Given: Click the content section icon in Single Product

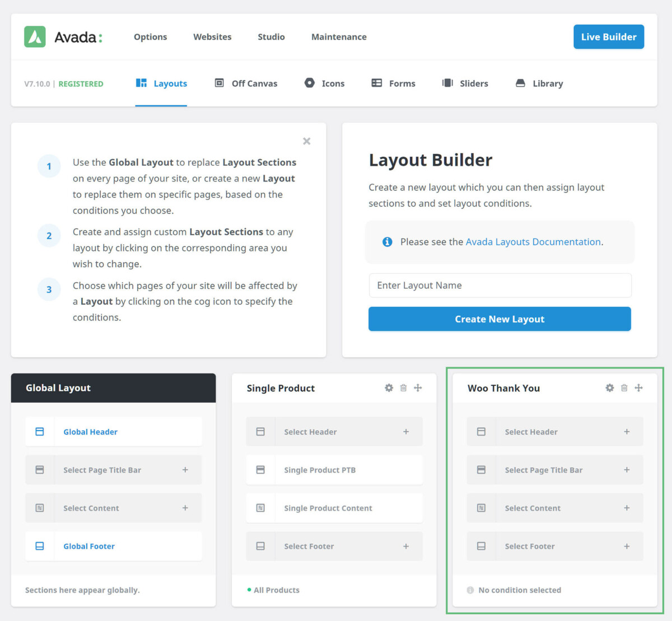Looking at the screenshot, I should point(260,508).
